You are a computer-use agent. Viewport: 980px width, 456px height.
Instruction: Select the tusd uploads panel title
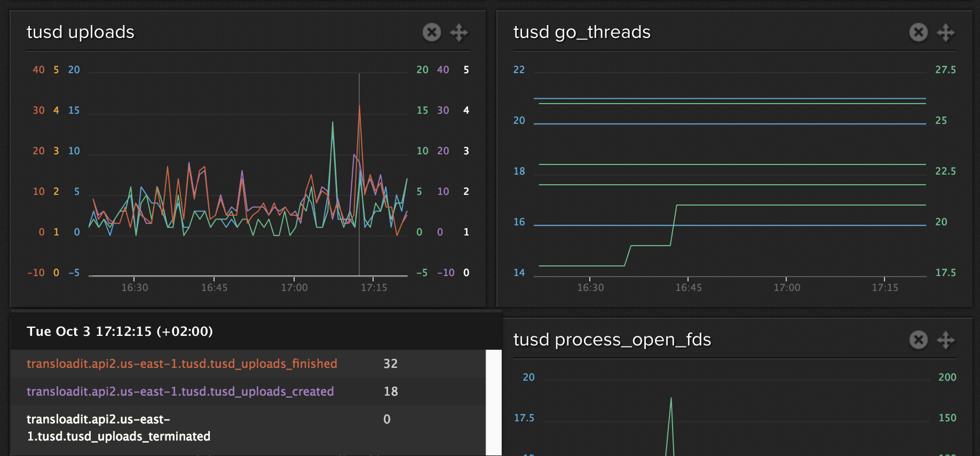click(x=81, y=33)
